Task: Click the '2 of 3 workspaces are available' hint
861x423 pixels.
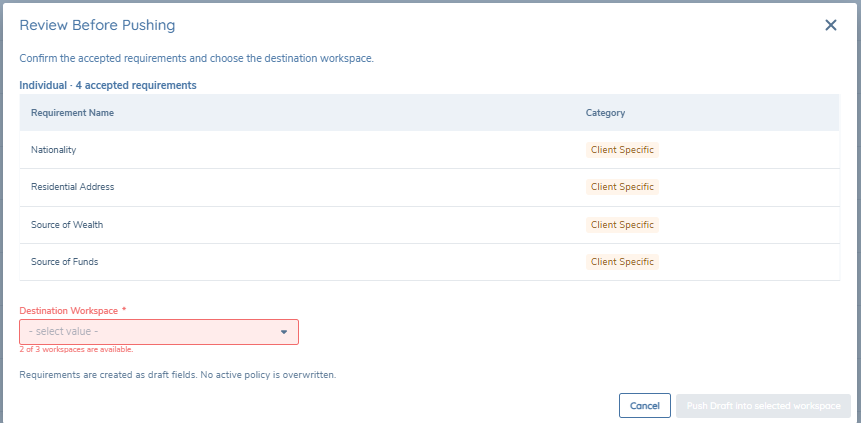Action: click(76, 349)
